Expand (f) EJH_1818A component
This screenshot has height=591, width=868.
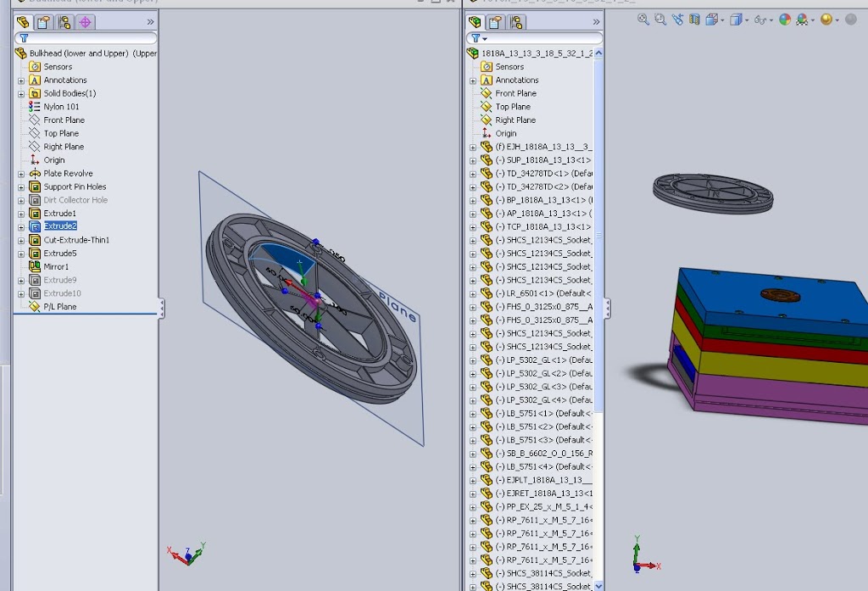pos(473,148)
